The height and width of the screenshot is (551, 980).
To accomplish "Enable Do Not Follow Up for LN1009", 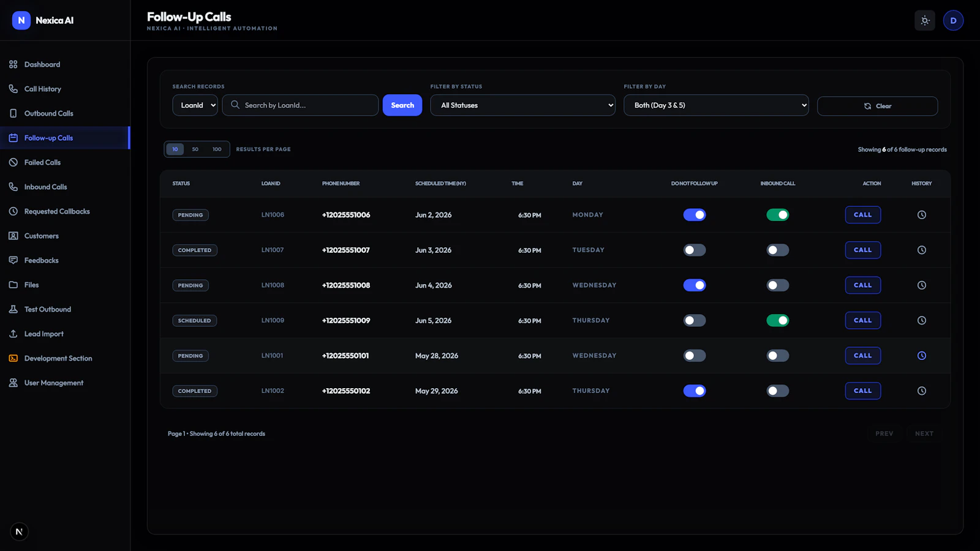I will point(695,320).
